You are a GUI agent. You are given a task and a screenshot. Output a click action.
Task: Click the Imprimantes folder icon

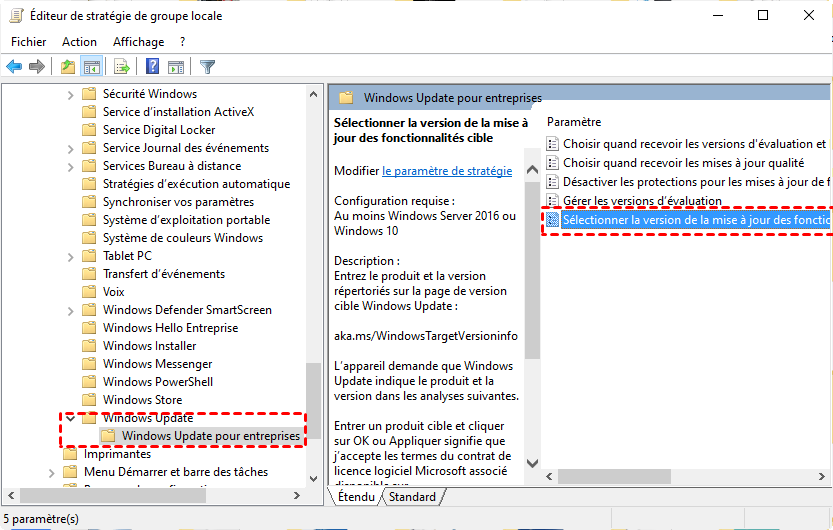[70, 454]
